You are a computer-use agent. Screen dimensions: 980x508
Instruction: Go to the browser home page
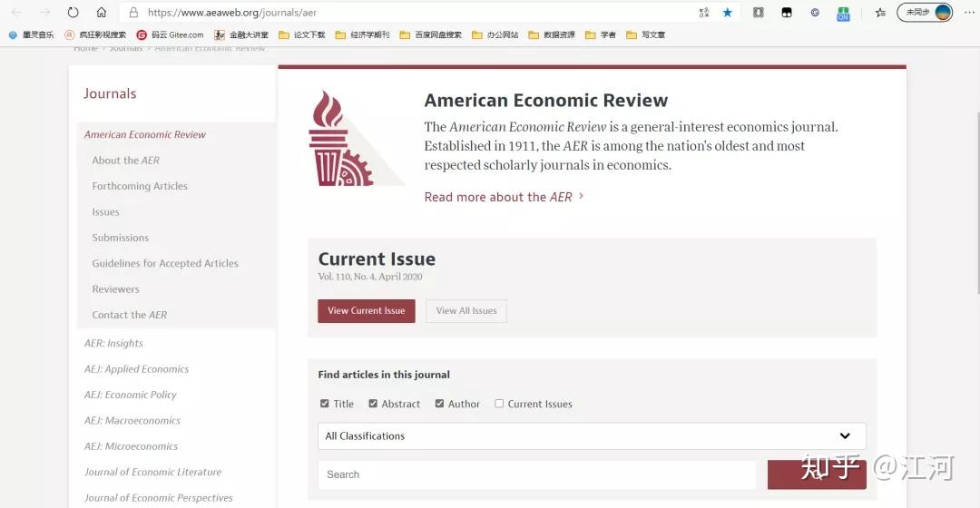pos(102,13)
